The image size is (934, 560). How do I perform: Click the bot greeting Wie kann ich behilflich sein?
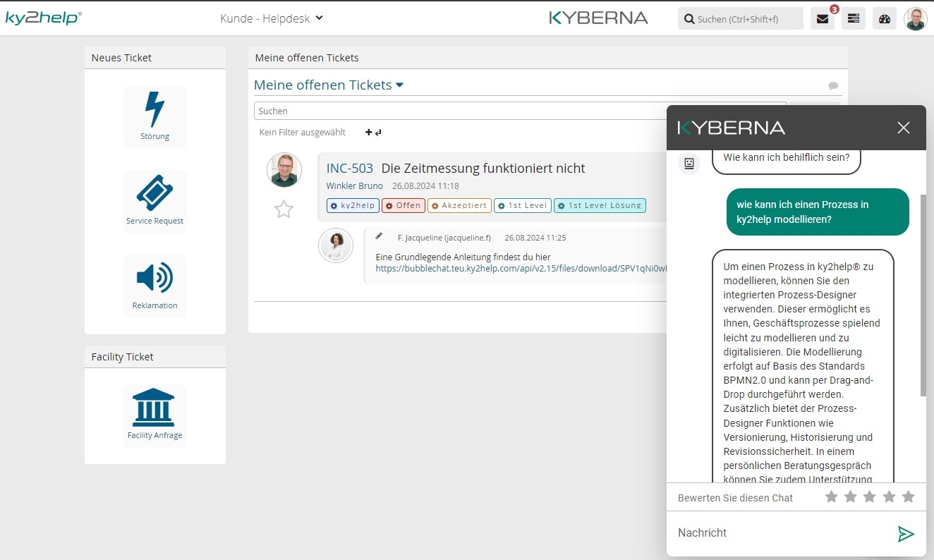787,157
